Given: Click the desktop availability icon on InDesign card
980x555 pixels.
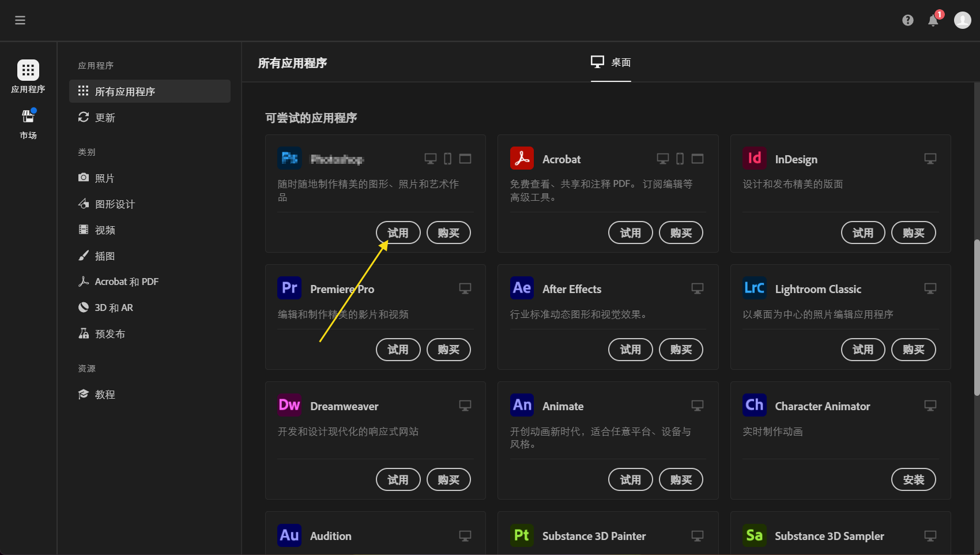Looking at the screenshot, I should coord(929,158).
